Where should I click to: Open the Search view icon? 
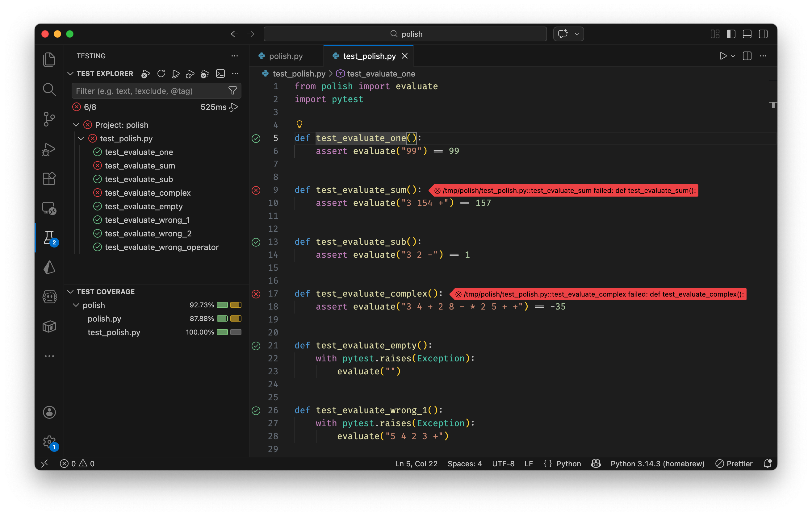[x=49, y=89]
